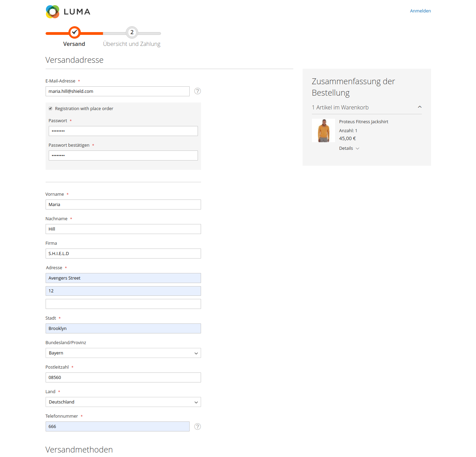The width and height of the screenshot is (476, 457).
Task: Click the empty third address line
Action: click(x=123, y=304)
